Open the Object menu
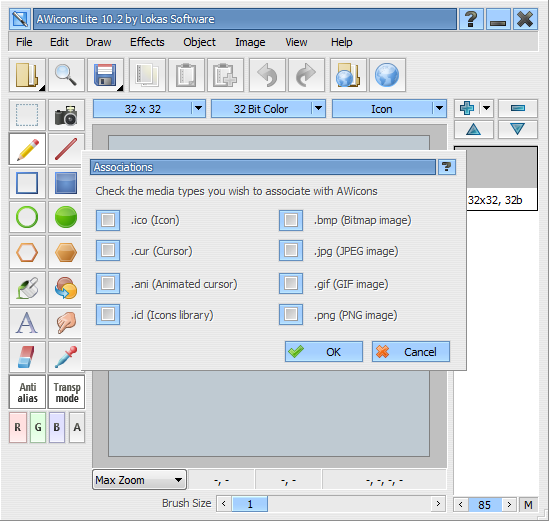This screenshot has width=549, height=521. coord(200,42)
